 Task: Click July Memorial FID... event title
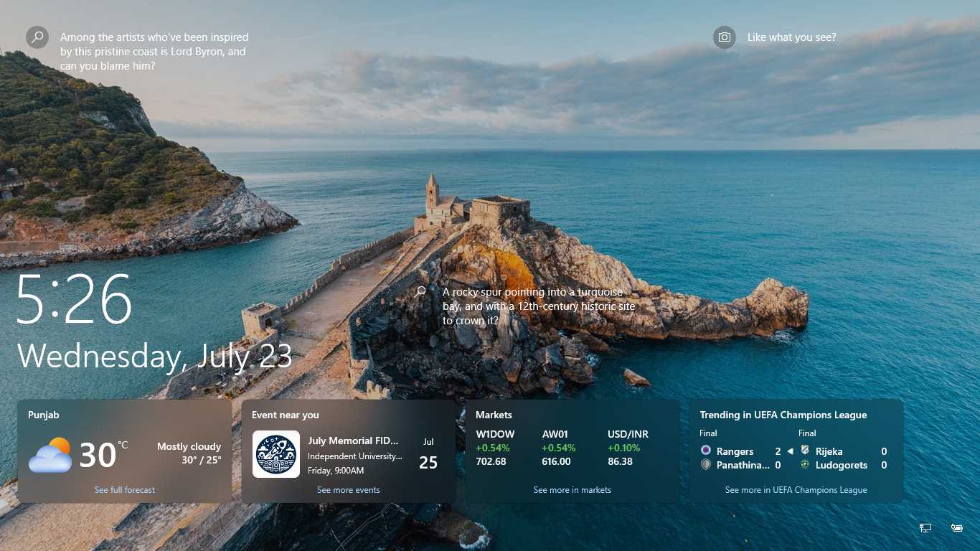pyautogui.click(x=353, y=441)
